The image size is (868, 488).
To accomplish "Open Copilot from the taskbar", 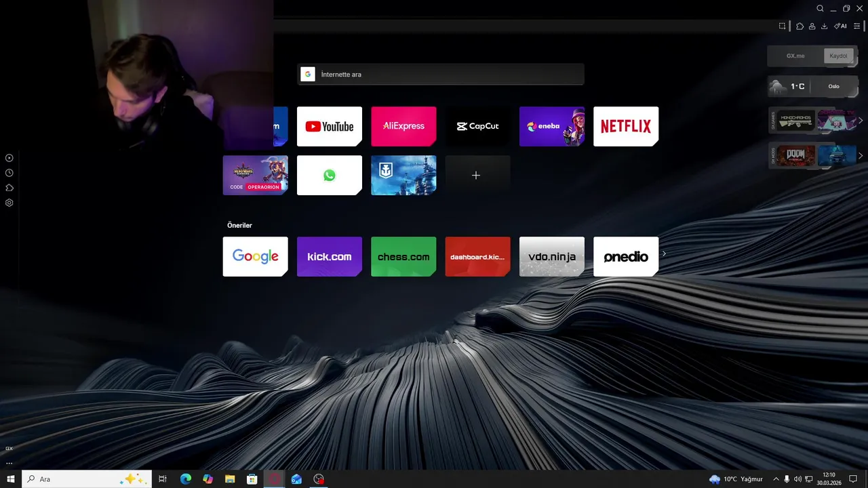I will pyautogui.click(x=208, y=479).
